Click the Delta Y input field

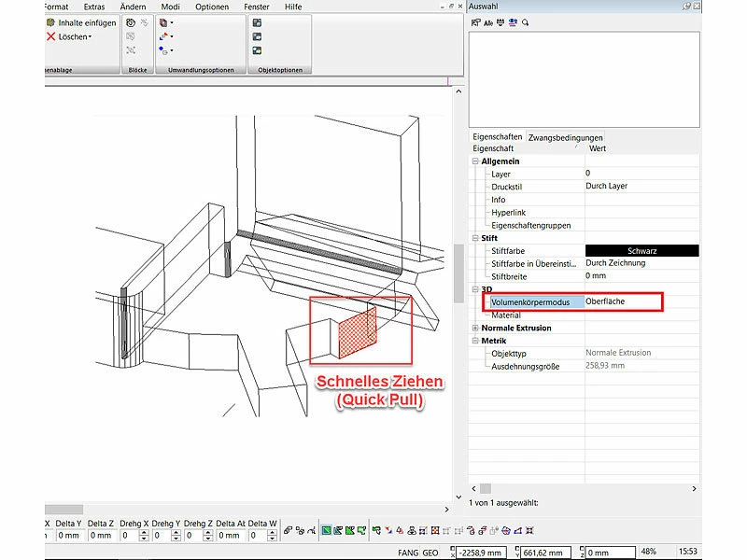69,536
